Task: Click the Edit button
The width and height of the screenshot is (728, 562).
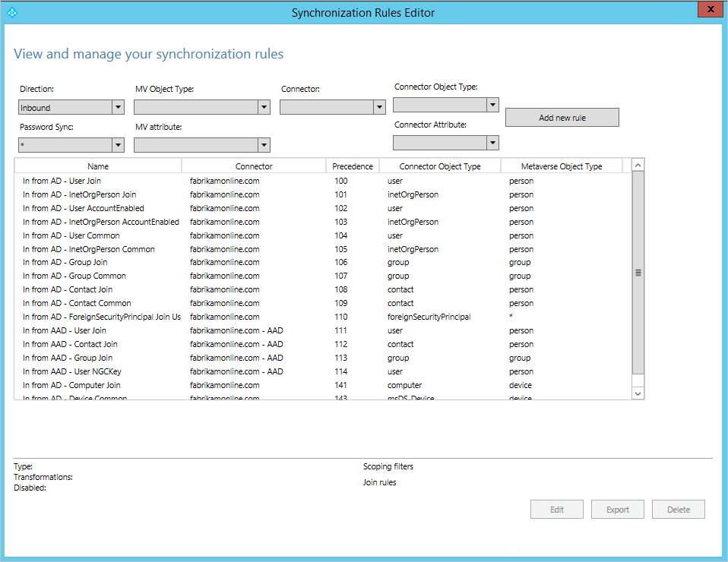Action: click(556, 509)
